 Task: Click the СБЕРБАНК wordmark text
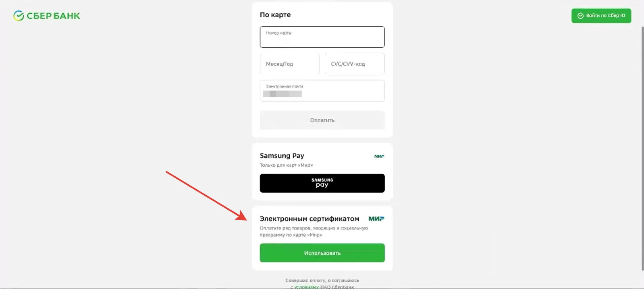point(54,16)
